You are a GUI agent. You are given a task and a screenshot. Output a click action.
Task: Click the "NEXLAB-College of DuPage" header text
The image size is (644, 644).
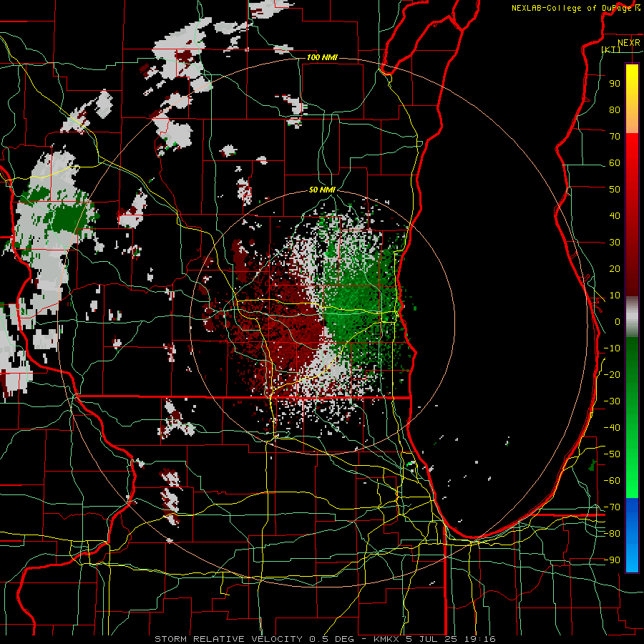572,8
